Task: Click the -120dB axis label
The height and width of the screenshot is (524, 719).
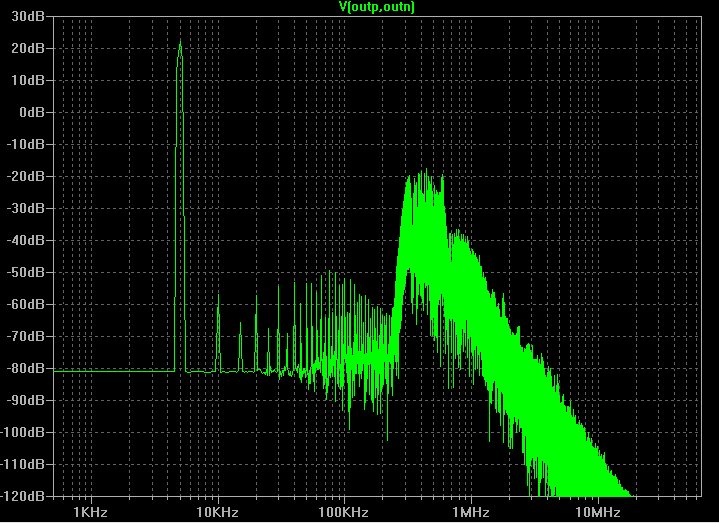Action: pos(22,496)
